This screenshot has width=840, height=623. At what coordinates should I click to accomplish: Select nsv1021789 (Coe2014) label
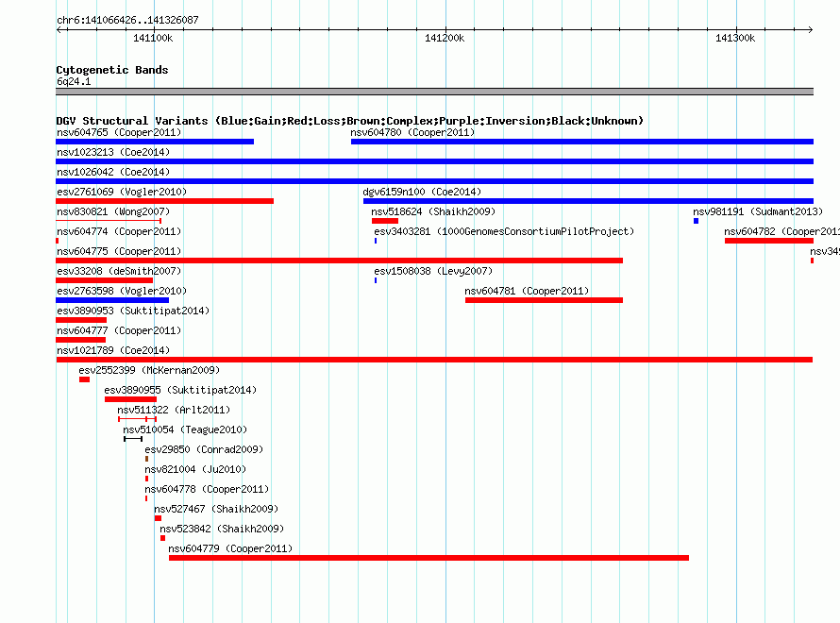[x=113, y=350]
